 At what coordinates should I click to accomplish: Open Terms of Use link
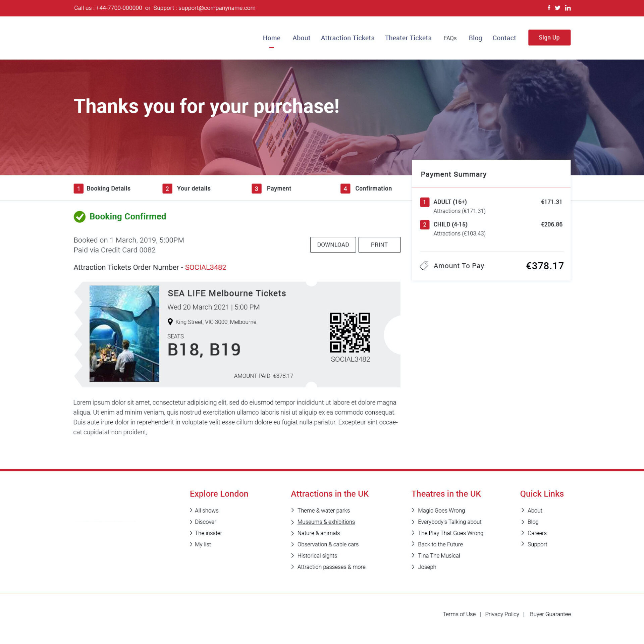pyautogui.click(x=459, y=614)
